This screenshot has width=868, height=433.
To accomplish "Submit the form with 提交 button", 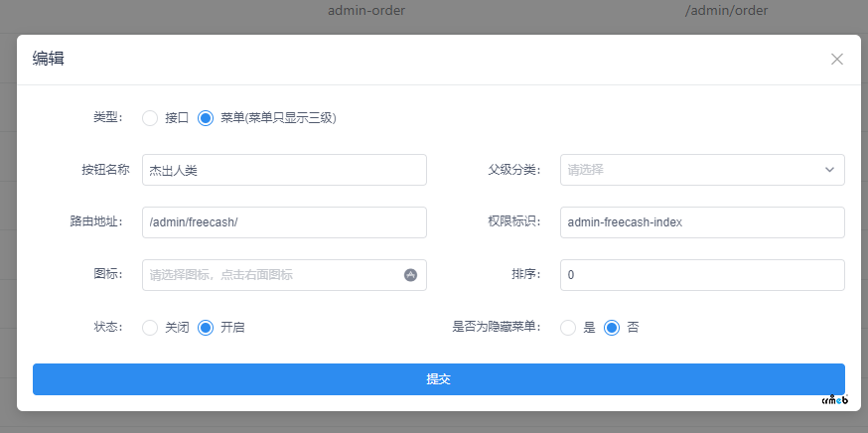I will (438, 379).
